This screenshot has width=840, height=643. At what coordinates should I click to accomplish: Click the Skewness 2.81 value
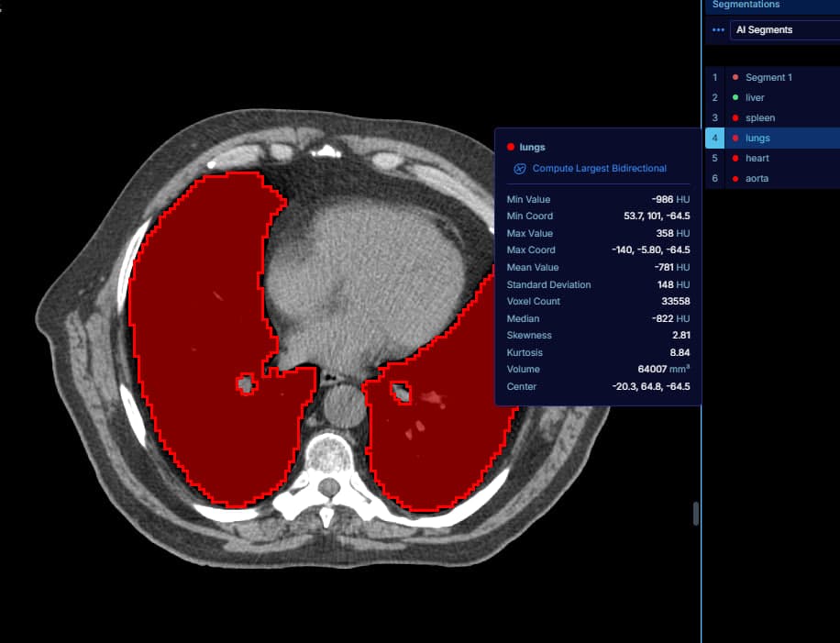tap(680, 336)
